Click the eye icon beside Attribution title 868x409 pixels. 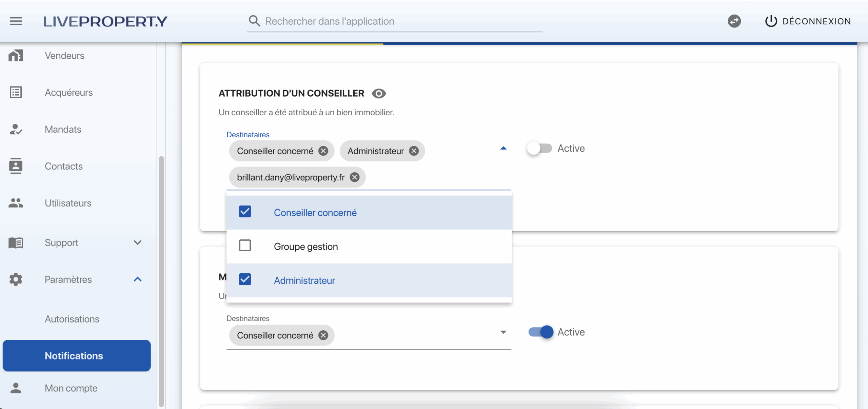(x=379, y=94)
